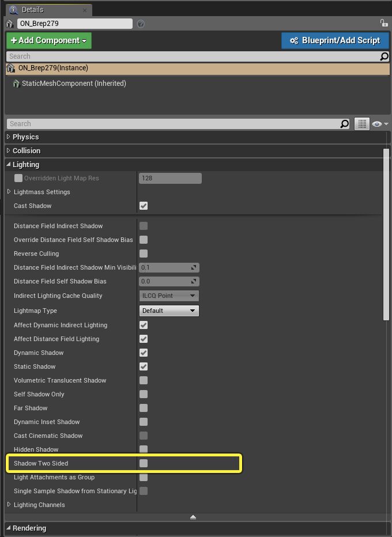Open the property matrix grid icon

(x=361, y=124)
